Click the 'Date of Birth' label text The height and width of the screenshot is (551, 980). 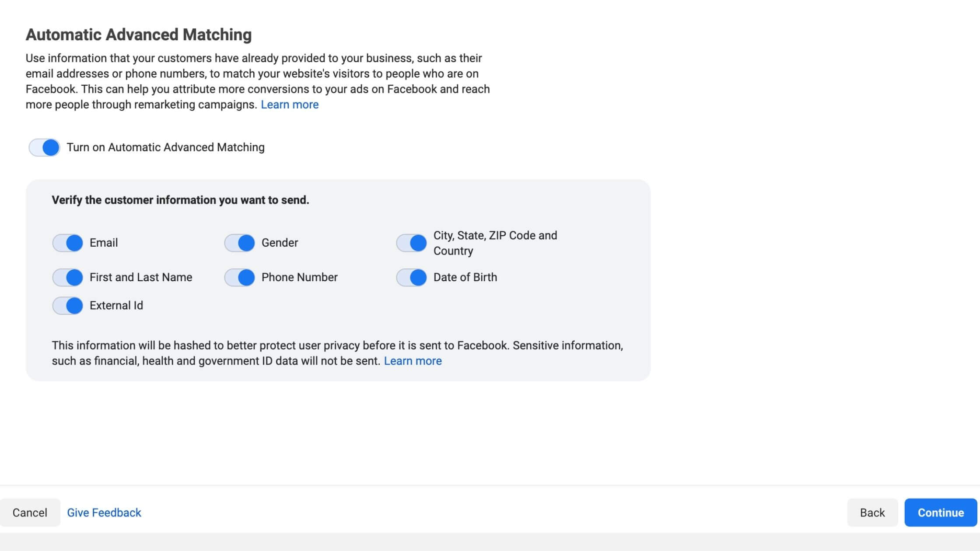(x=465, y=277)
